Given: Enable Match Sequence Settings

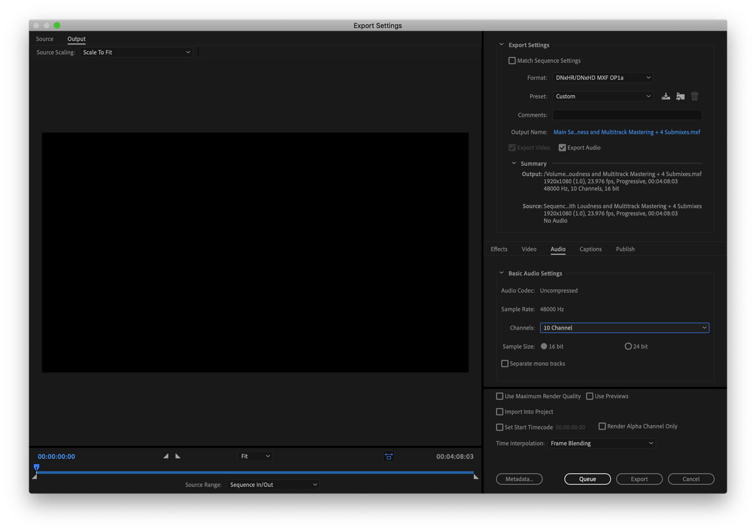Looking at the screenshot, I should (x=512, y=60).
